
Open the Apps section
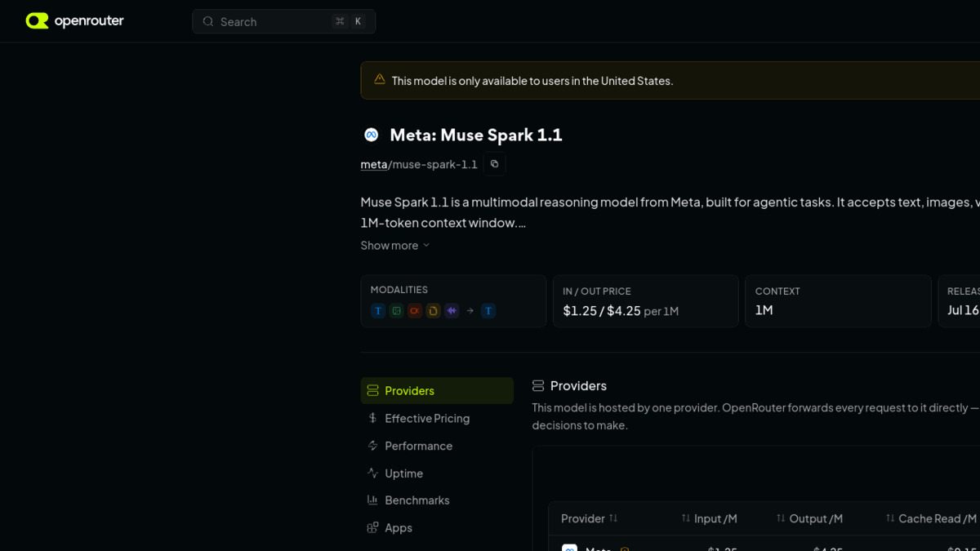437,527
